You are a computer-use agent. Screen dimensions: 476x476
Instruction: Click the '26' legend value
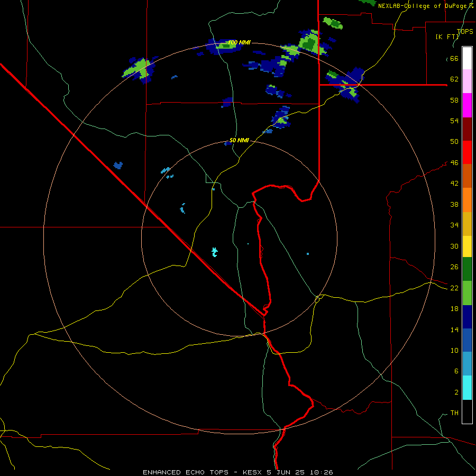pyautogui.click(x=454, y=267)
